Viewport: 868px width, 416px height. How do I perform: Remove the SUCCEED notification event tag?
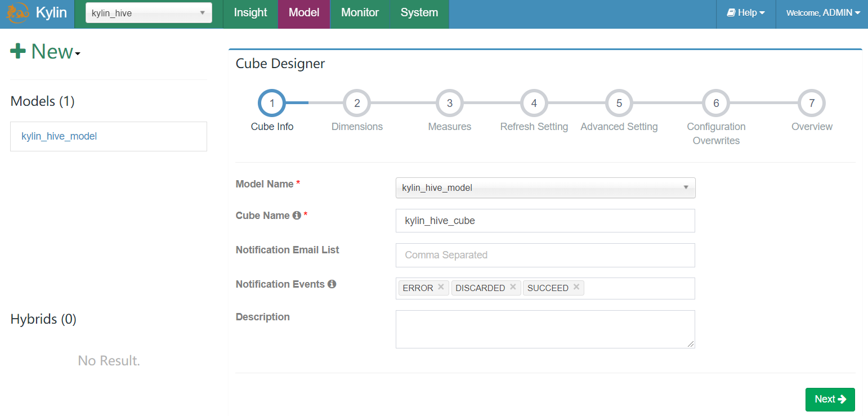pos(576,287)
